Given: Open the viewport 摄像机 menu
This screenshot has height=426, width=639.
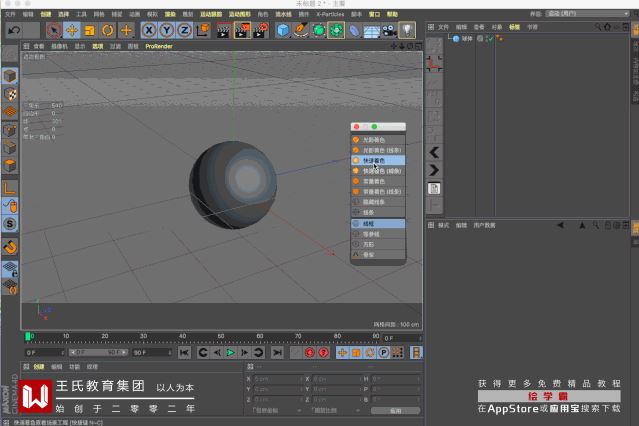Looking at the screenshot, I should point(59,46).
